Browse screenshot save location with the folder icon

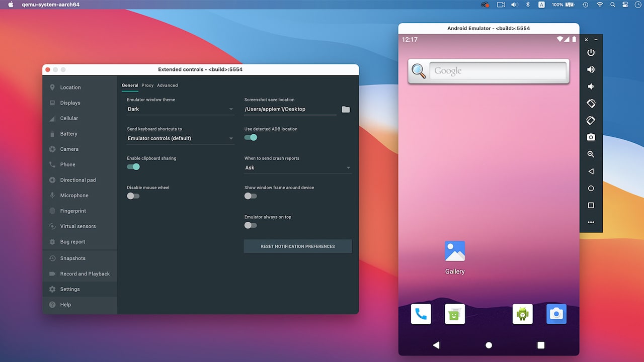tap(346, 109)
